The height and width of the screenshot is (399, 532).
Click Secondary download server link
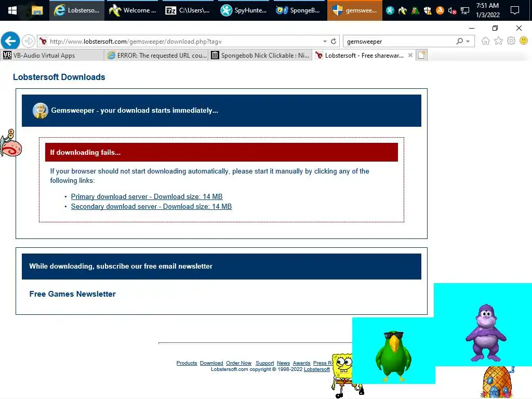[151, 207]
